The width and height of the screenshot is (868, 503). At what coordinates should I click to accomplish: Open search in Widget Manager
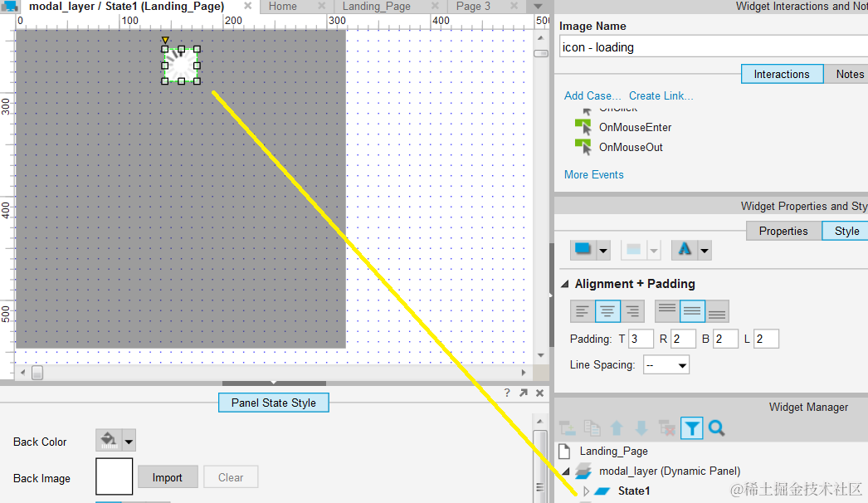click(x=716, y=428)
